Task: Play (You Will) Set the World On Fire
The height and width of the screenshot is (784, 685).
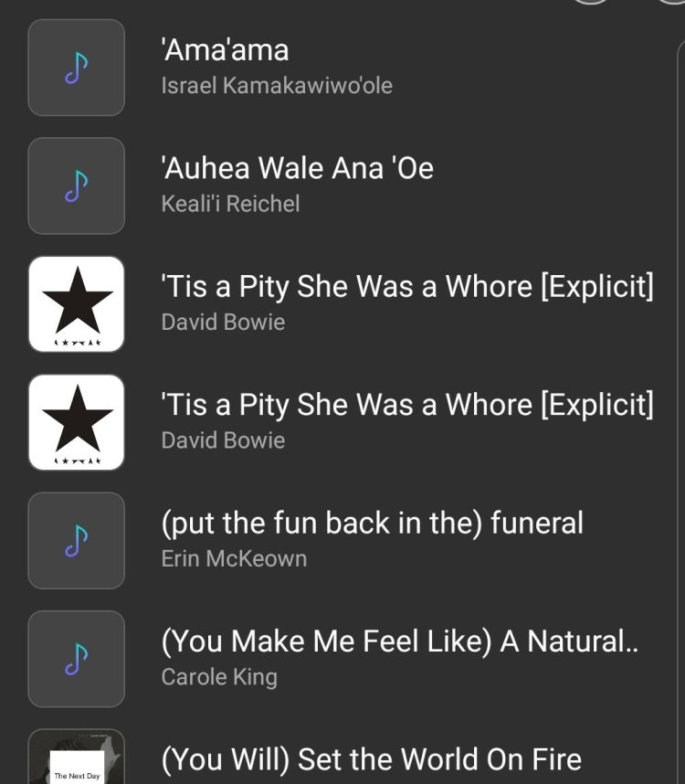Action: point(371,759)
